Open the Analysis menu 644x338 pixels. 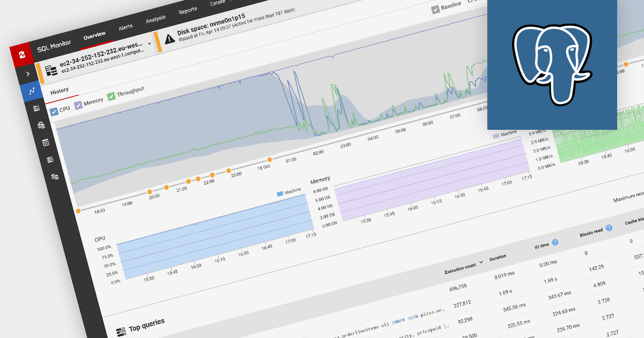pyautogui.click(x=156, y=19)
